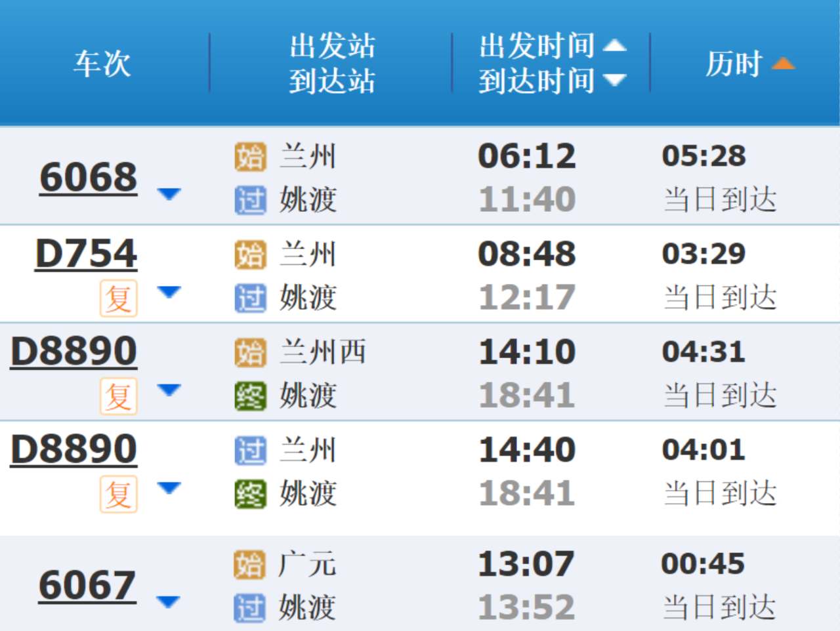Screen dimensions: 840x631
Task: Click origin 始 icon beside 兰州西
Action: [250, 353]
